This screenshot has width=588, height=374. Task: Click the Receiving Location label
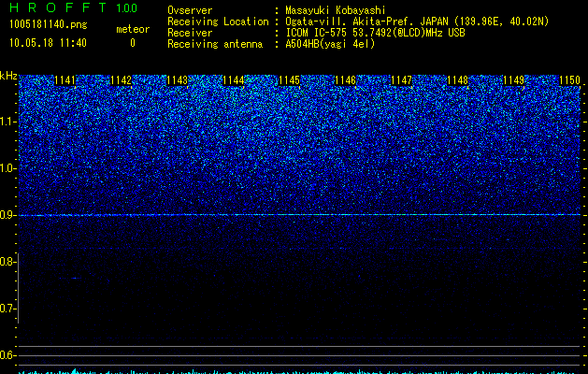[x=218, y=22]
